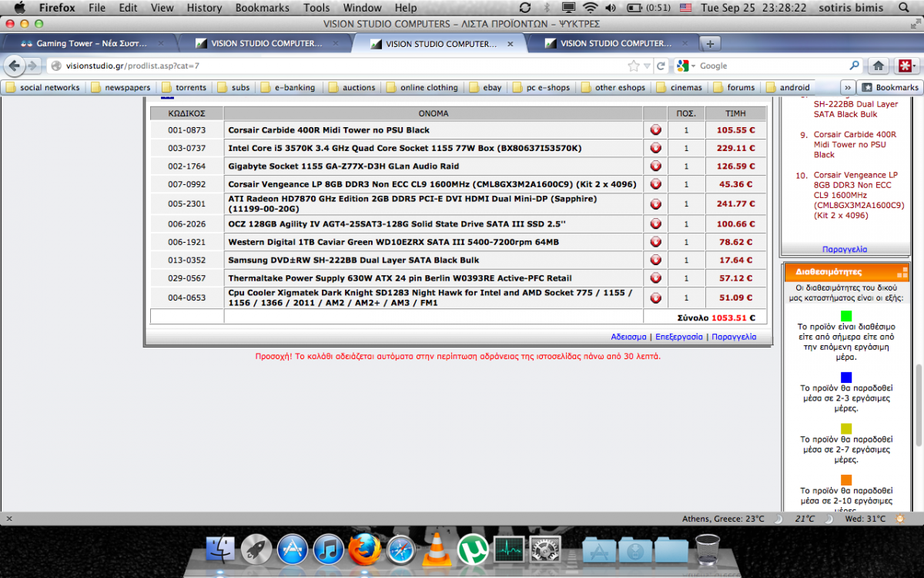Remove Western Digital 1TB Caviar Green
Image resolution: width=924 pixels, height=578 pixels.
(x=655, y=242)
